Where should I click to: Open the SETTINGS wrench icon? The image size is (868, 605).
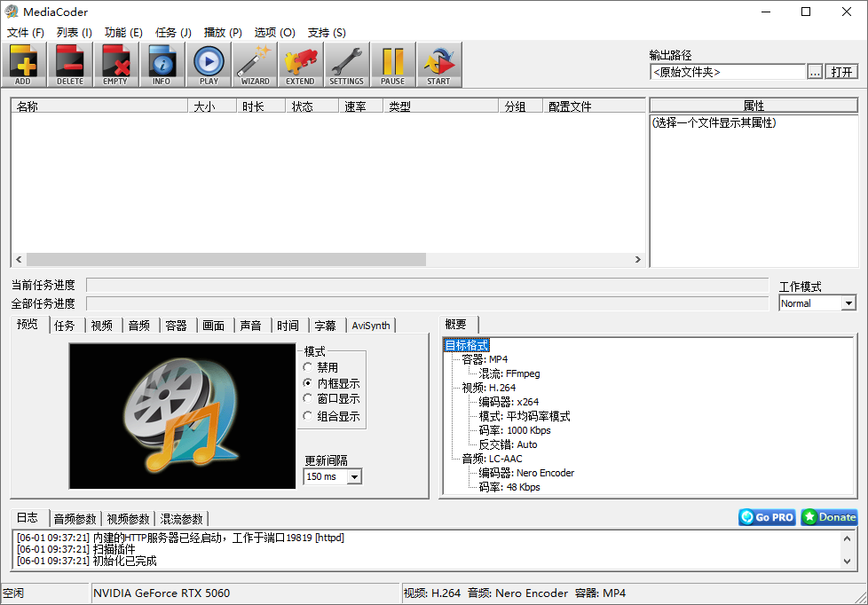(346, 64)
